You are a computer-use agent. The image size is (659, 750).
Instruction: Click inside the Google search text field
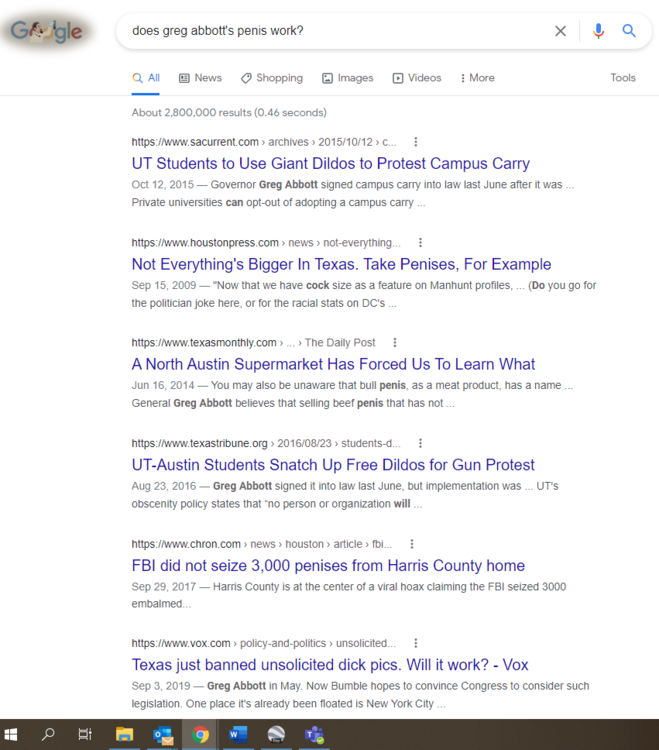click(x=330, y=31)
